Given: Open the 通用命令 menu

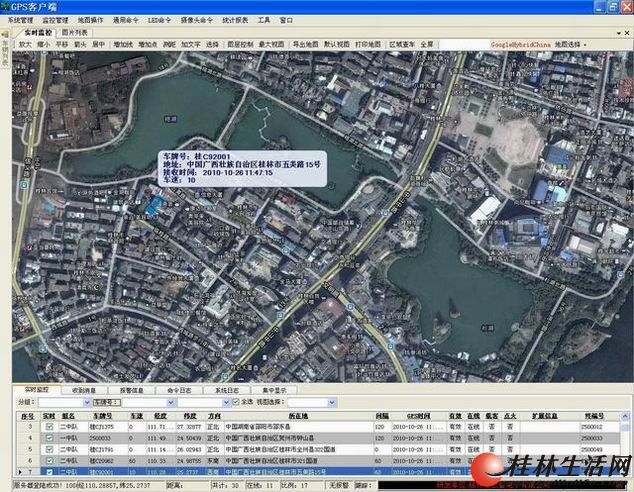Looking at the screenshot, I should pyautogui.click(x=125, y=20).
